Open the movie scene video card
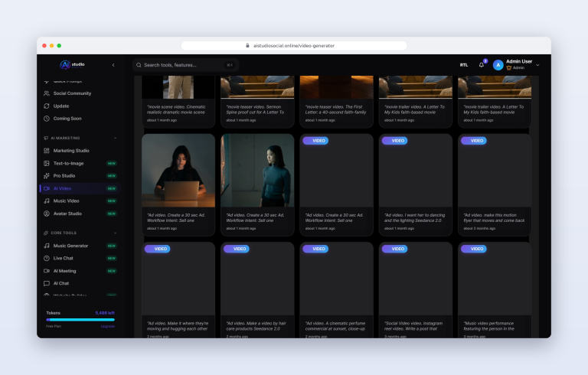 pos(178,102)
